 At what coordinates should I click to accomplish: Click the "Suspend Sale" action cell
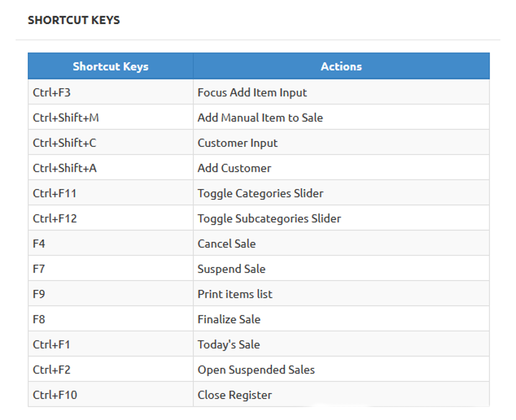click(x=231, y=269)
